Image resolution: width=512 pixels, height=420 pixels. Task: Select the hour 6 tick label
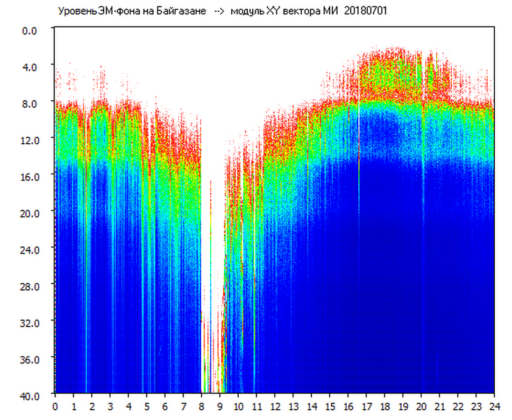(x=165, y=406)
